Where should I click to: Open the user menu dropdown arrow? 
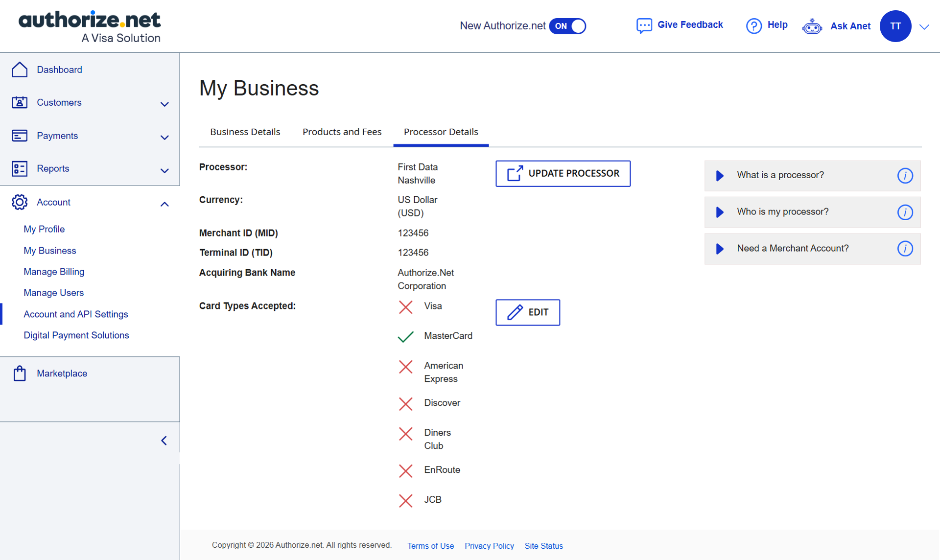(x=924, y=27)
